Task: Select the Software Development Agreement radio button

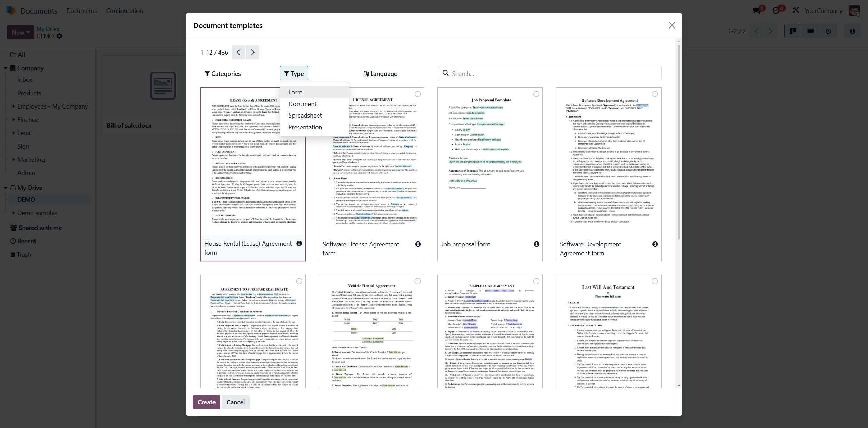Action: click(x=655, y=94)
